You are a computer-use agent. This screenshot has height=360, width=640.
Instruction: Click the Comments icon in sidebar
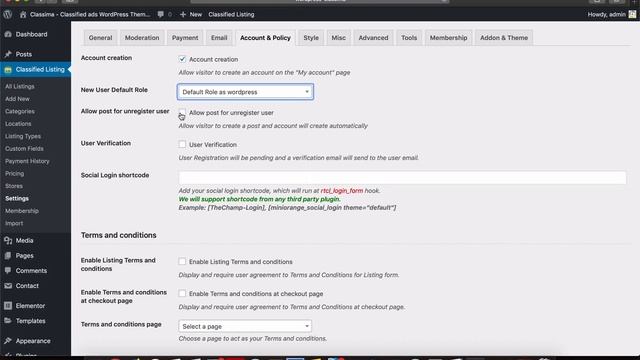[x=8, y=271]
